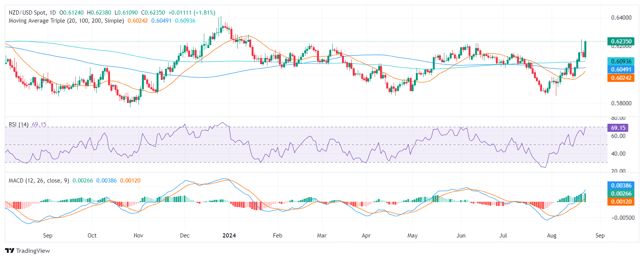This screenshot has height=259, width=644.
Task: Select the MACD (12, 26, close, 9) label
Action: click(x=39, y=181)
